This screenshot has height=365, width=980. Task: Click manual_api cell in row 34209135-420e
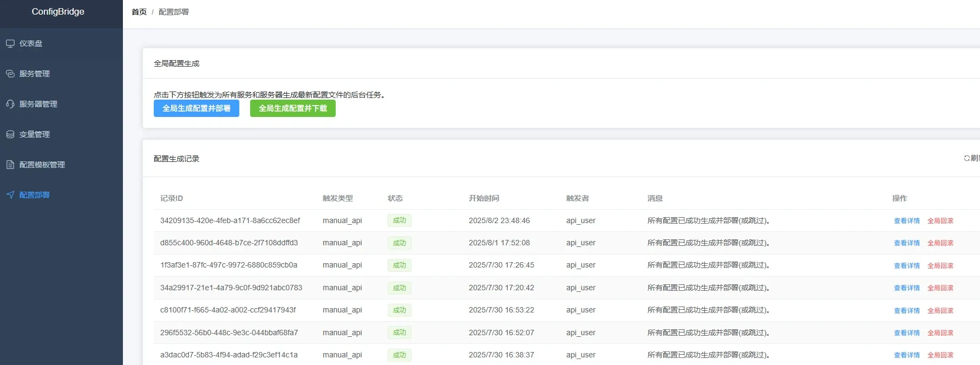click(x=342, y=220)
